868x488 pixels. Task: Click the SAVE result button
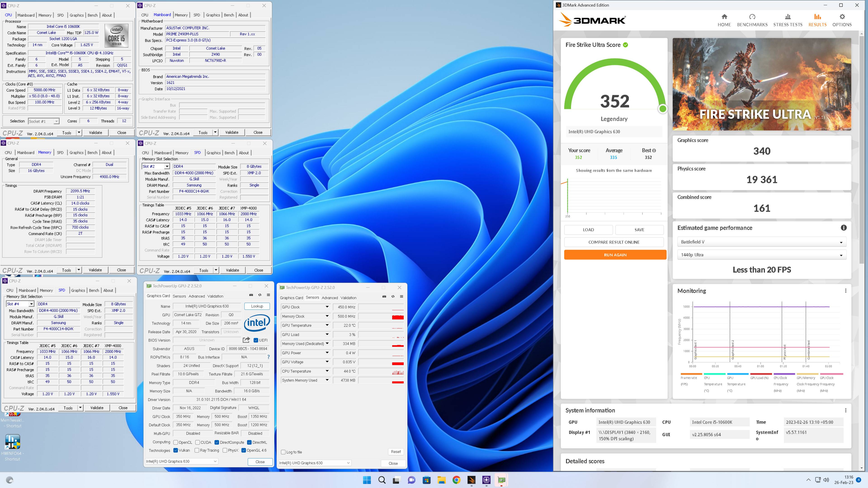639,230
